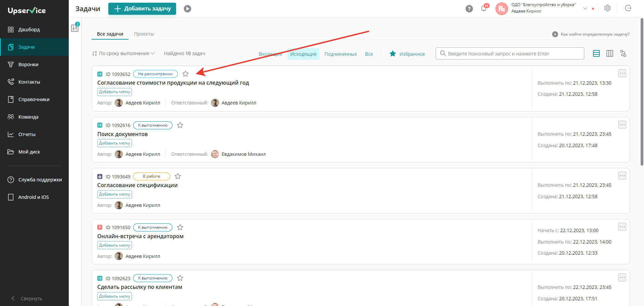The width and height of the screenshot is (644, 306).
Task: Select the Исходящие filter
Action: pyautogui.click(x=303, y=54)
